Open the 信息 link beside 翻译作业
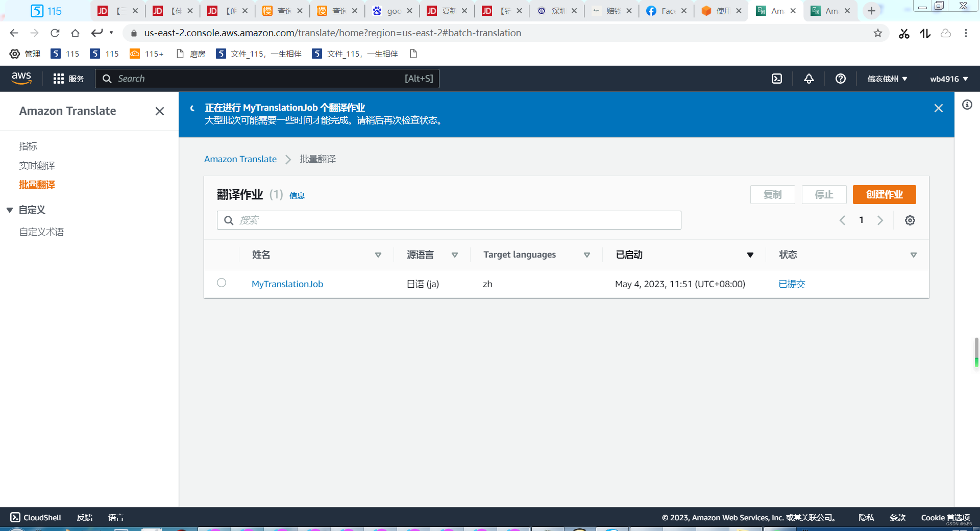Image resolution: width=980 pixels, height=531 pixels. pyautogui.click(x=297, y=195)
